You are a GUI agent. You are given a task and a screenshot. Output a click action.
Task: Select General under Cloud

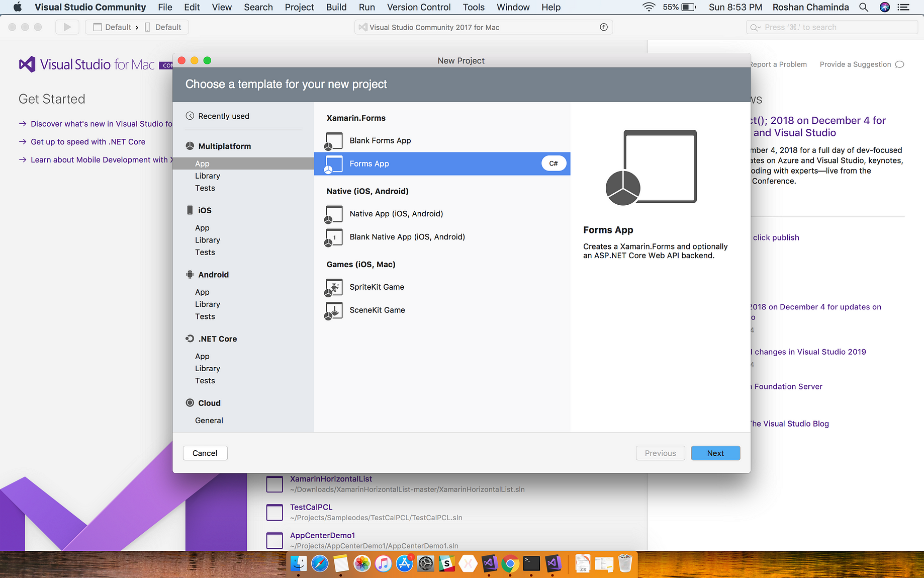point(209,421)
